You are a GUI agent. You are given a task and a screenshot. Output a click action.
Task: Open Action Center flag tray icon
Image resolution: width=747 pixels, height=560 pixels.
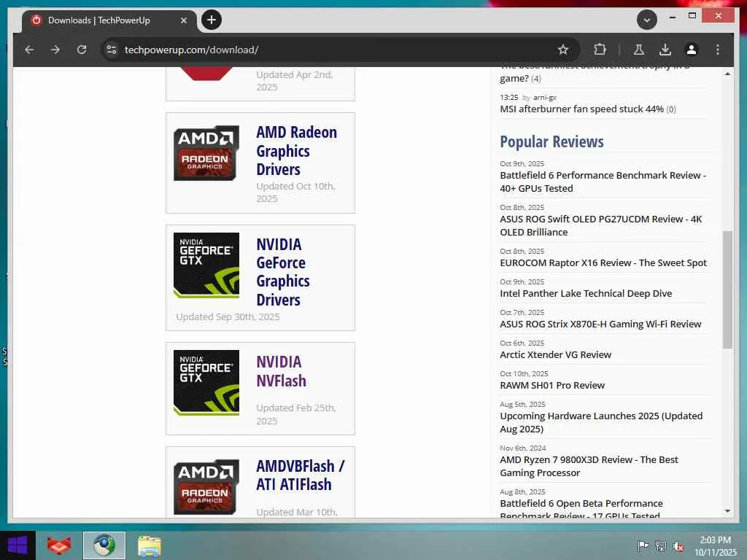point(643,545)
